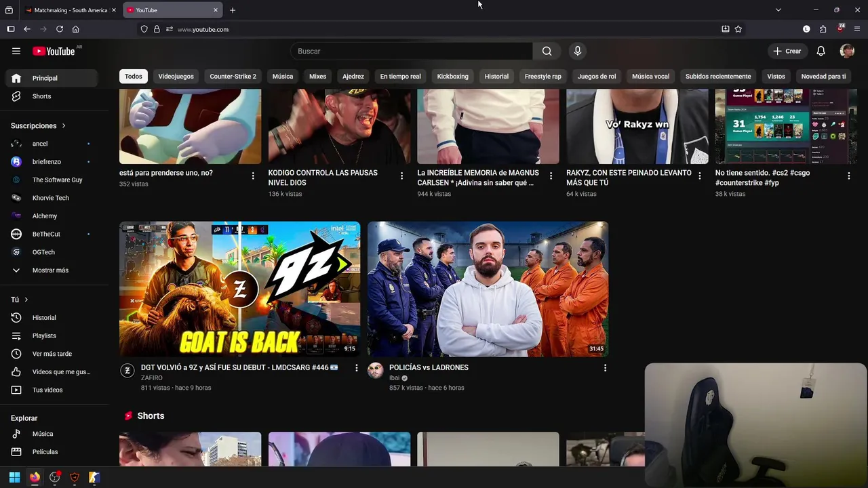Filter by Freestyle rap chip
868x488 pixels.
pos(543,77)
